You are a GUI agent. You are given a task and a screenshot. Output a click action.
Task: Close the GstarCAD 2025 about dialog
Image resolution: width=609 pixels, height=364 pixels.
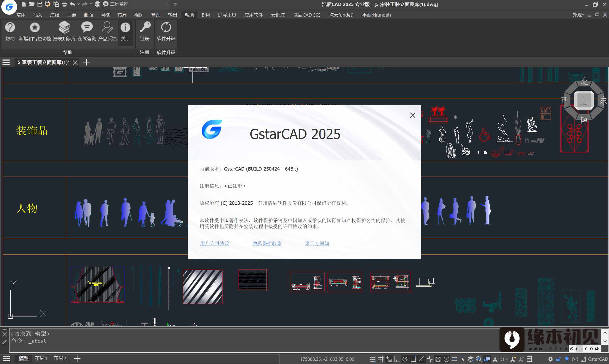(413, 115)
